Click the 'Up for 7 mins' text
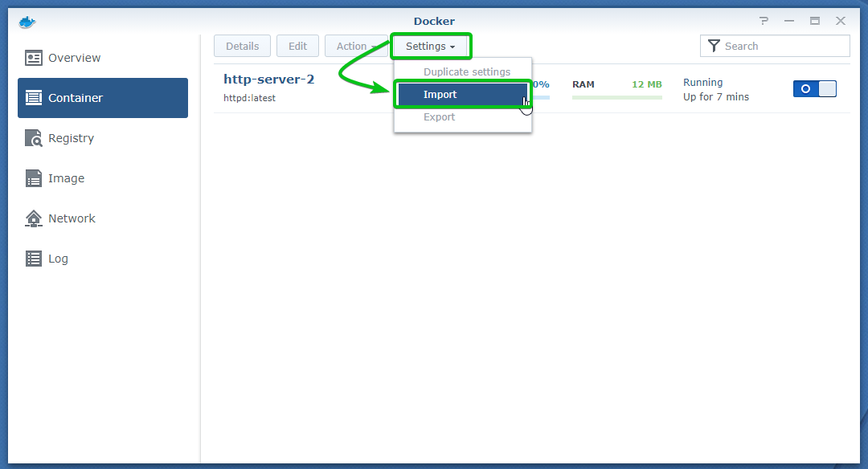Viewport: 868px width, 469px height. pyautogui.click(x=716, y=97)
